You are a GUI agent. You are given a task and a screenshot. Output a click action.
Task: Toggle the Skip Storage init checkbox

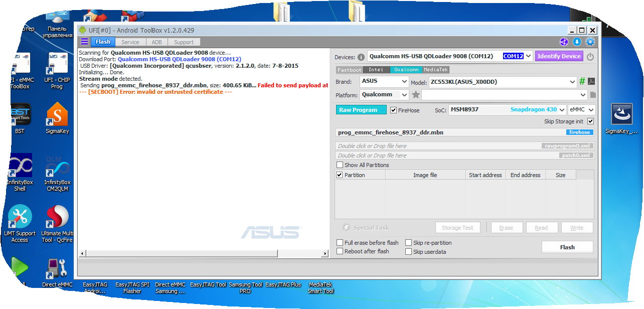coord(590,121)
